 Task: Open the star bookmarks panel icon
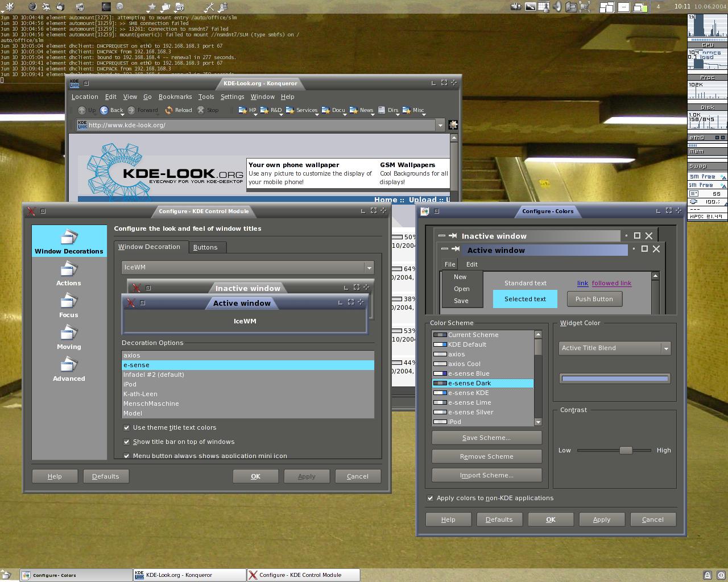point(152,7)
